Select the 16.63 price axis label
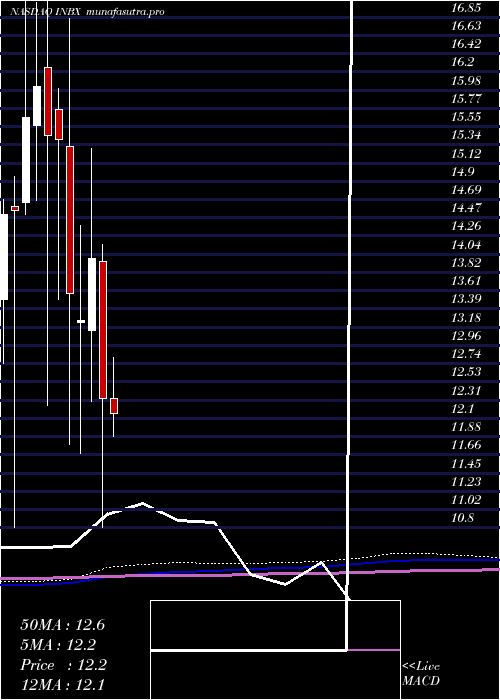 466,26
